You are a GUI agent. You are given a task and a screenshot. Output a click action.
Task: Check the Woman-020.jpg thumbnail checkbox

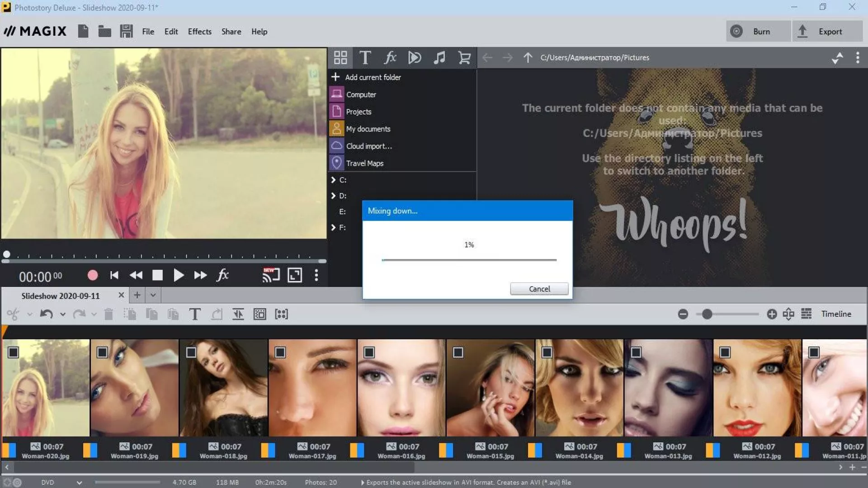pos(14,352)
